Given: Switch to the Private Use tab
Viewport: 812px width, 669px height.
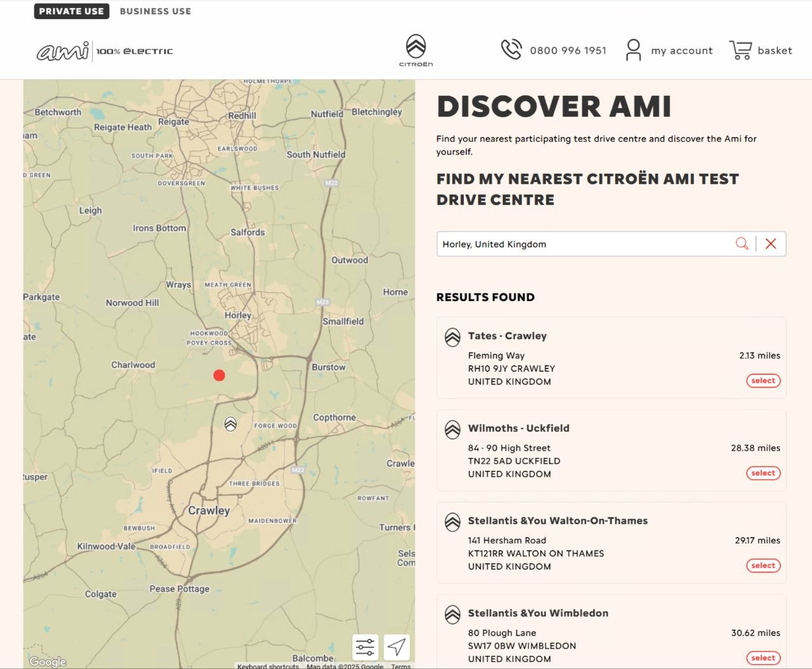Looking at the screenshot, I should (71, 11).
